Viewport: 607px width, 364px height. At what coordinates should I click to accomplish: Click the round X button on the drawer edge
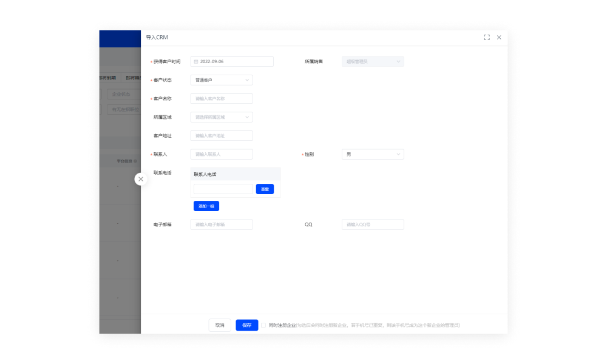141,179
